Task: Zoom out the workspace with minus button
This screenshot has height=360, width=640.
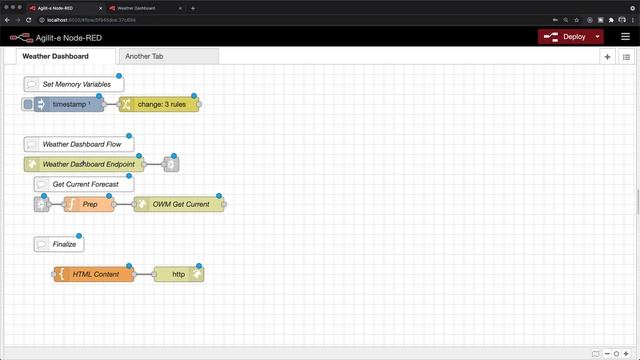Action: (607, 354)
